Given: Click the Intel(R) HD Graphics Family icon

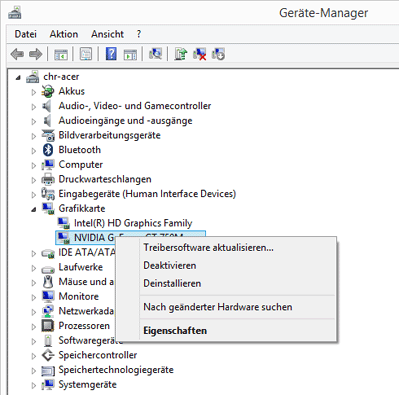Looking at the screenshot, I should point(63,223).
